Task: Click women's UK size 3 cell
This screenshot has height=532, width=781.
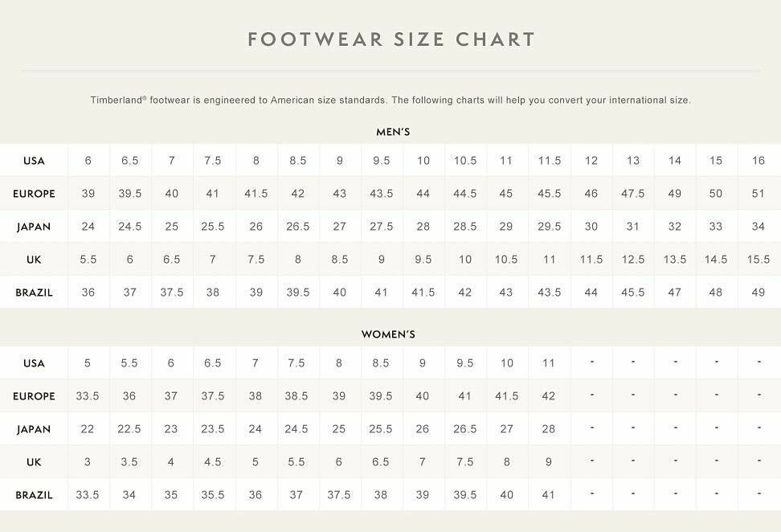Action: [88, 462]
